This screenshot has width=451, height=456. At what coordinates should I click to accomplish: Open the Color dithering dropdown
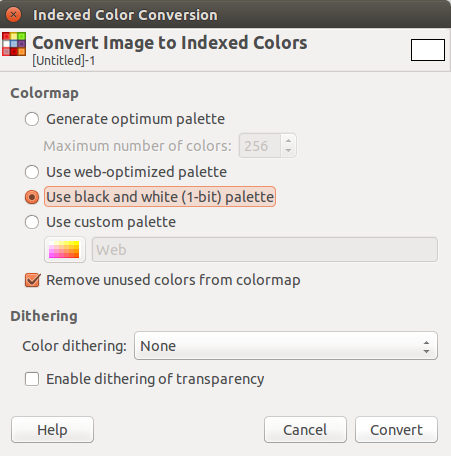tap(286, 346)
